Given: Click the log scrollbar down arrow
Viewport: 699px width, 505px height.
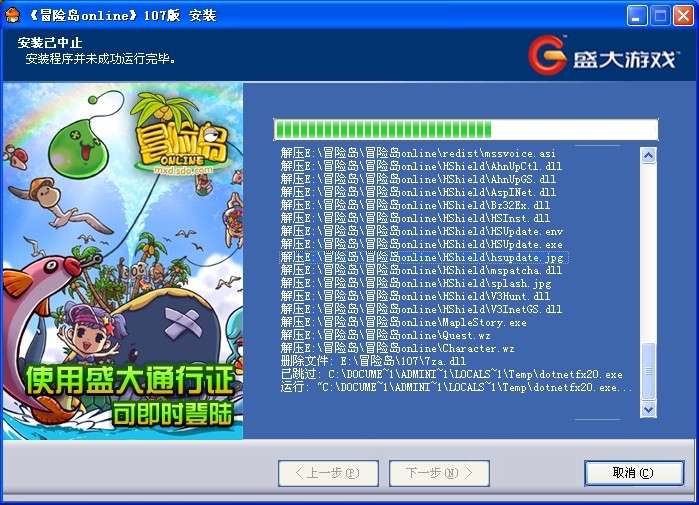Looking at the screenshot, I should pos(648,409).
